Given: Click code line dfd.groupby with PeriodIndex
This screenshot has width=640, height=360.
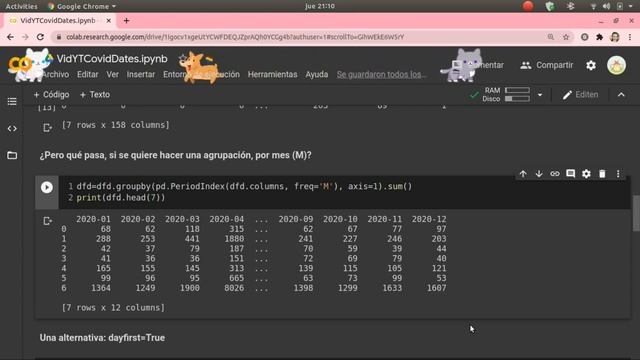Looking at the screenshot, I should coord(244,187).
